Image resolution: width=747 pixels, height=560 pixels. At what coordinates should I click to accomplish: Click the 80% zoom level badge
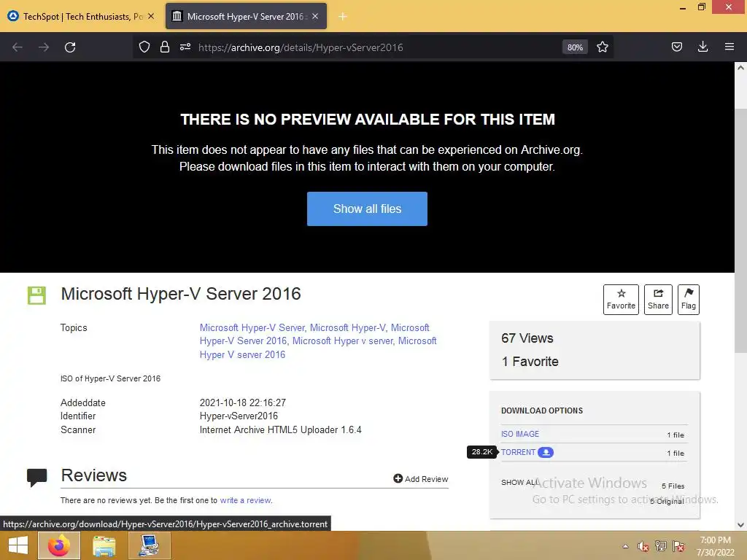575,47
